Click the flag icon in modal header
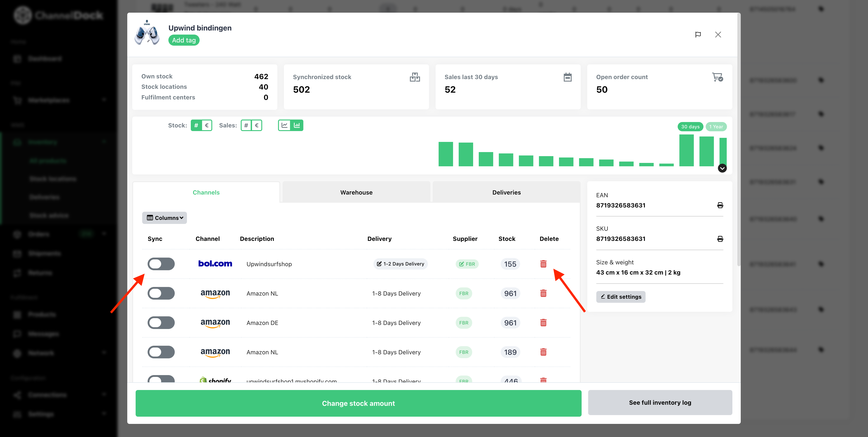This screenshot has width=868, height=437. coord(698,35)
